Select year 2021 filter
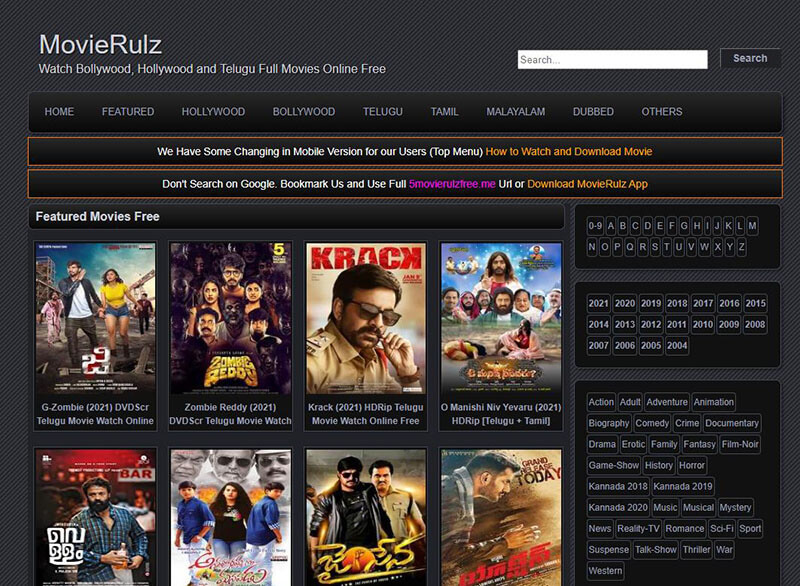This screenshot has height=586, width=800. click(x=598, y=303)
